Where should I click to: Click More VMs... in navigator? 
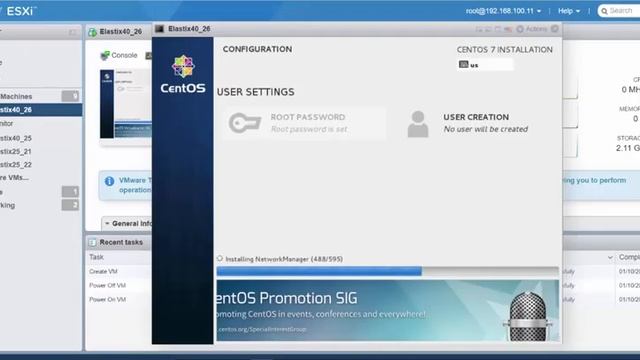[14, 178]
